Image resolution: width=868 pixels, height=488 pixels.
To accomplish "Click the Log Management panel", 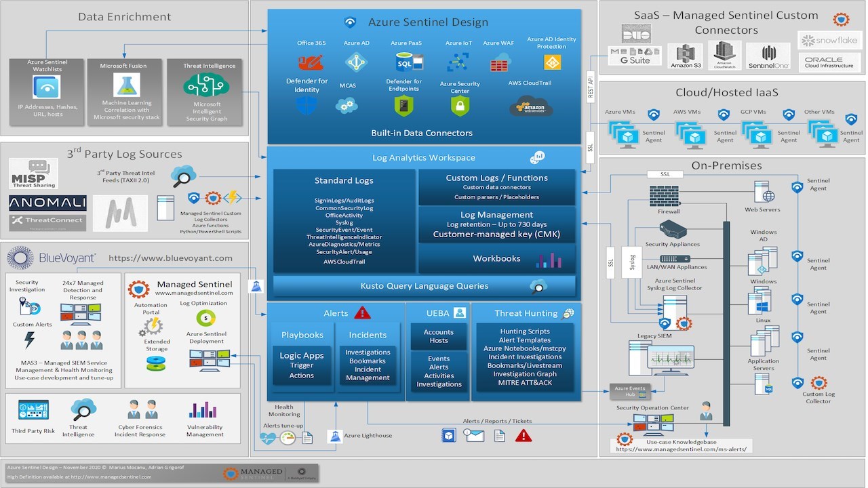I will tap(496, 224).
